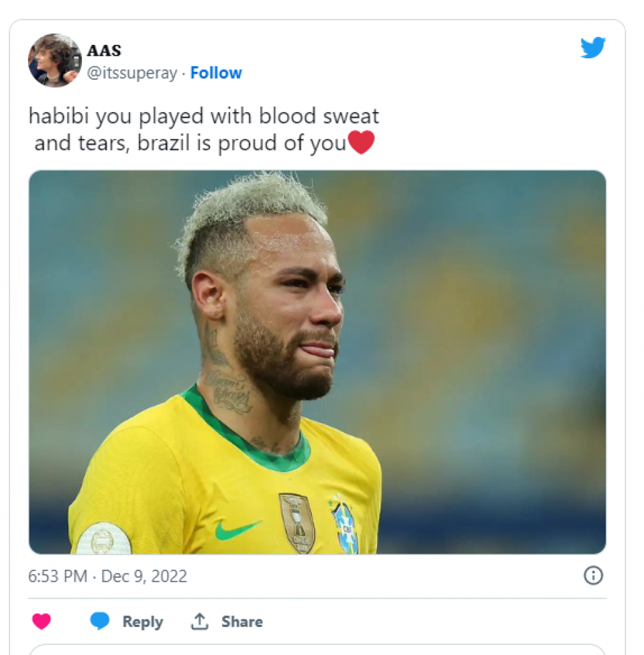Follow the @itssuperay account
The width and height of the screenshot is (644, 655).
pyautogui.click(x=216, y=73)
